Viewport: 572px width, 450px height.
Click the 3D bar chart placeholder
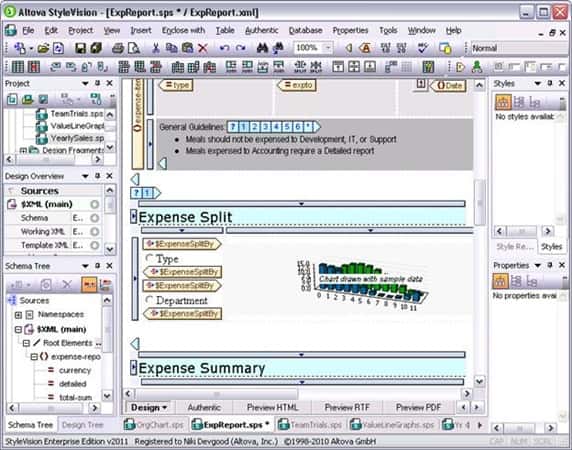pos(362,286)
